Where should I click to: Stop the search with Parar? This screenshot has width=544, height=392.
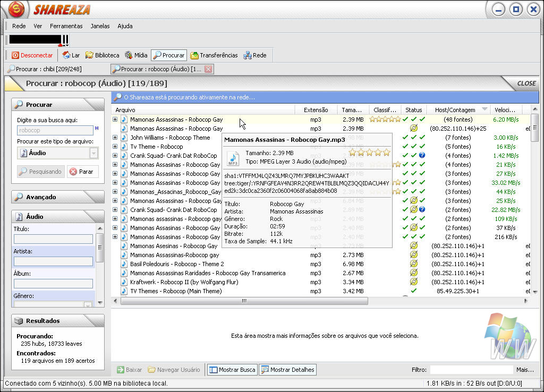pyautogui.click(x=82, y=172)
